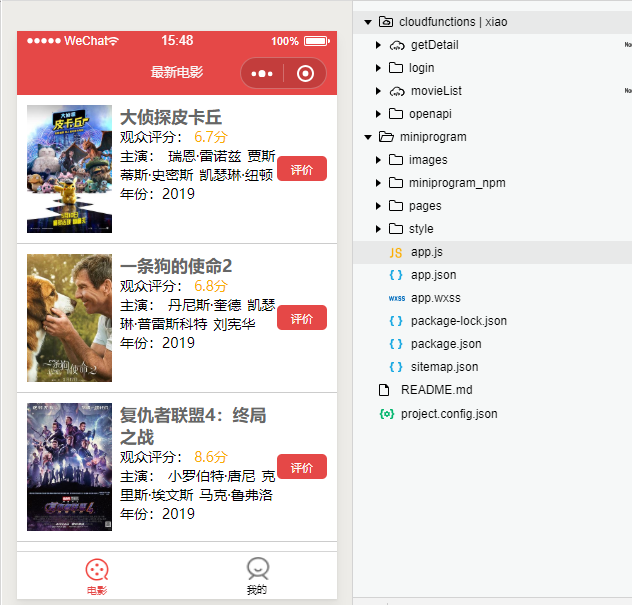
Task: Click 评价 button for 大侦探皮卡丘
Action: (x=302, y=169)
